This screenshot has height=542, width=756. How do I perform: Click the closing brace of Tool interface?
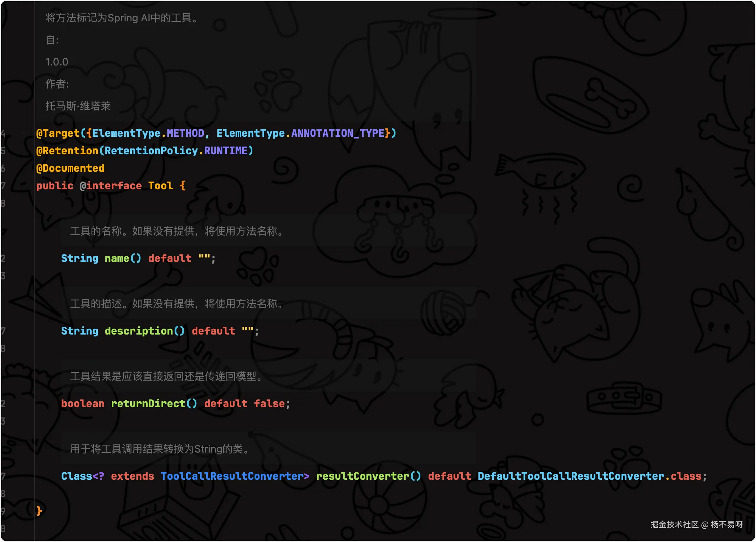click(39, 511)
